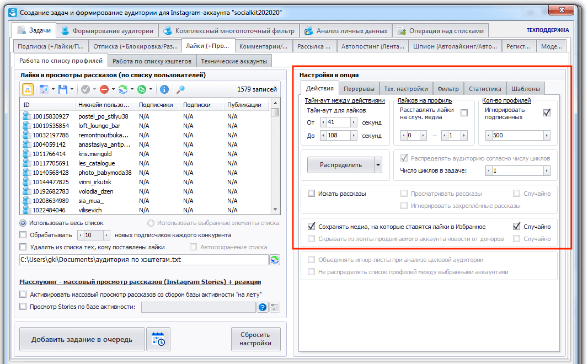Click user icon of row 10015830927
588x364 pixels.
pos(26,116)
